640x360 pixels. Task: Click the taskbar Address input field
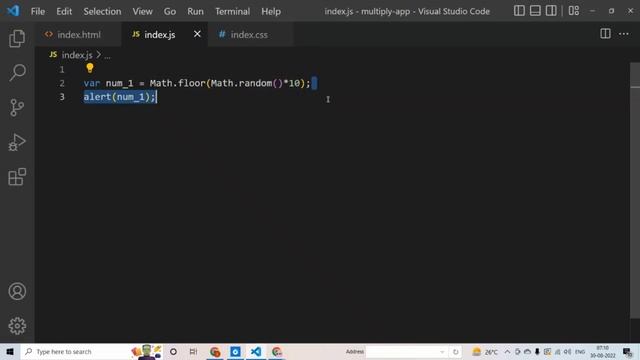[x=402, y=351]
